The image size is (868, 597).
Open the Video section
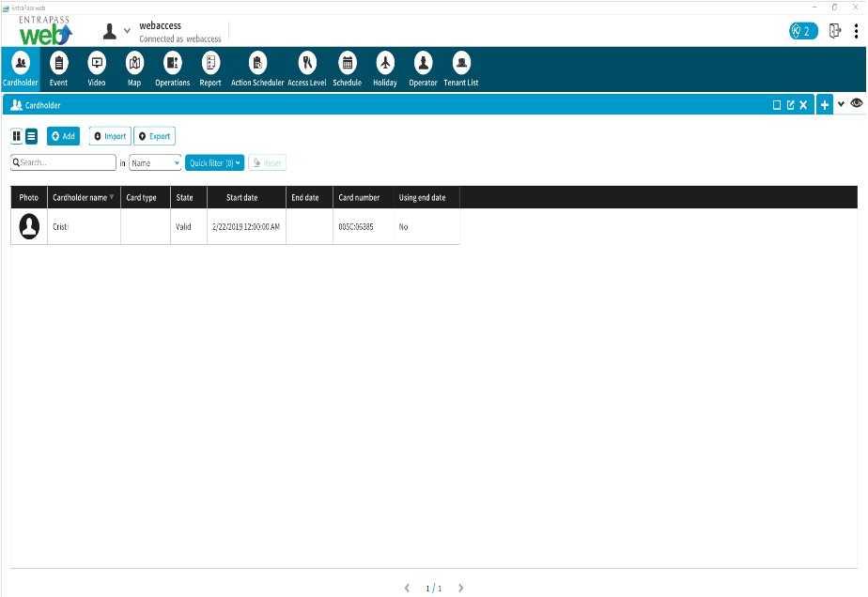[96, 69]
